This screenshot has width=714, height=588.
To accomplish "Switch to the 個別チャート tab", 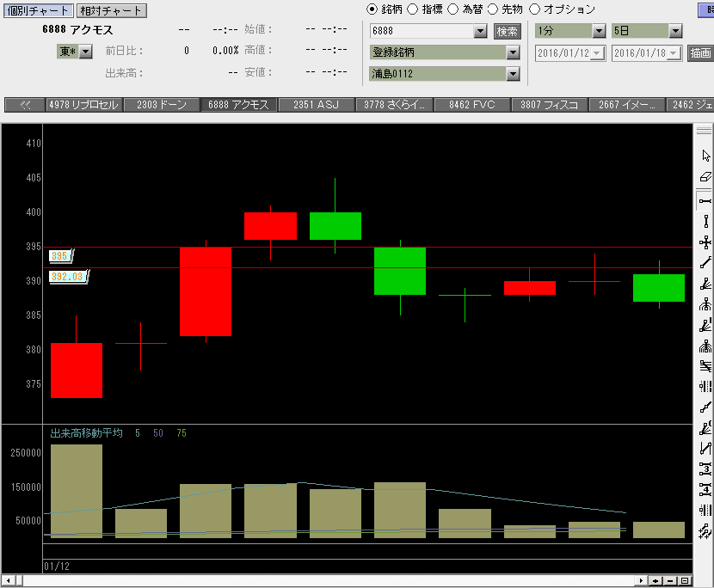I will point(38,10).
